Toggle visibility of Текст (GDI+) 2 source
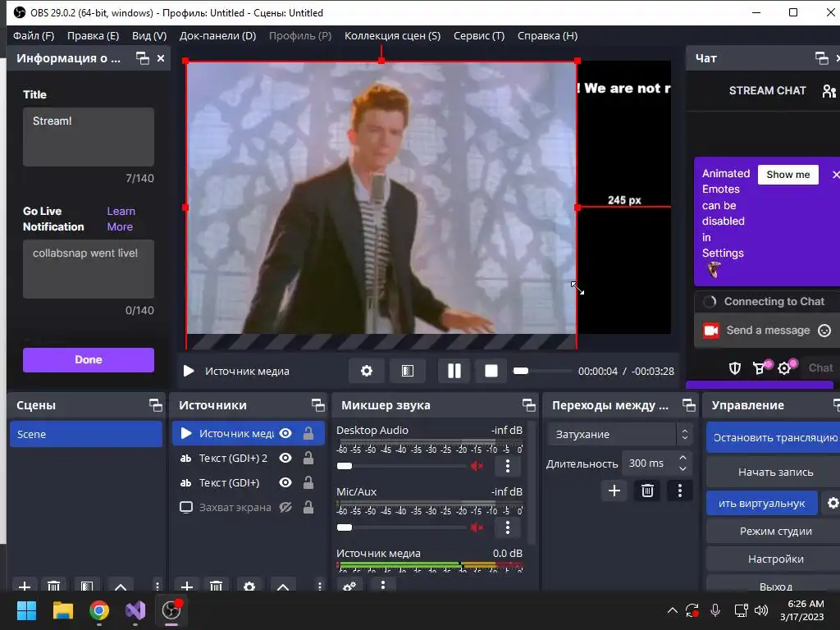840x630 pixels. click(x=285, y=458)
